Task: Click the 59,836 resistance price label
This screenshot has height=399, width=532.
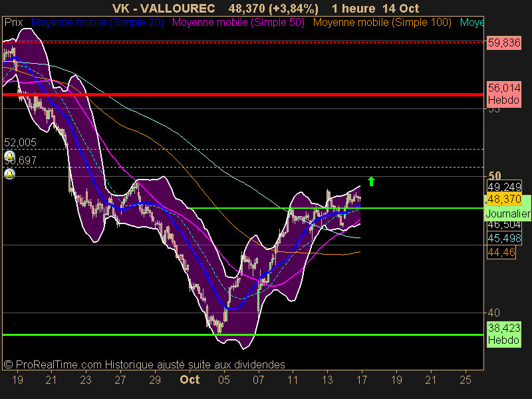Action: (504, 43)
